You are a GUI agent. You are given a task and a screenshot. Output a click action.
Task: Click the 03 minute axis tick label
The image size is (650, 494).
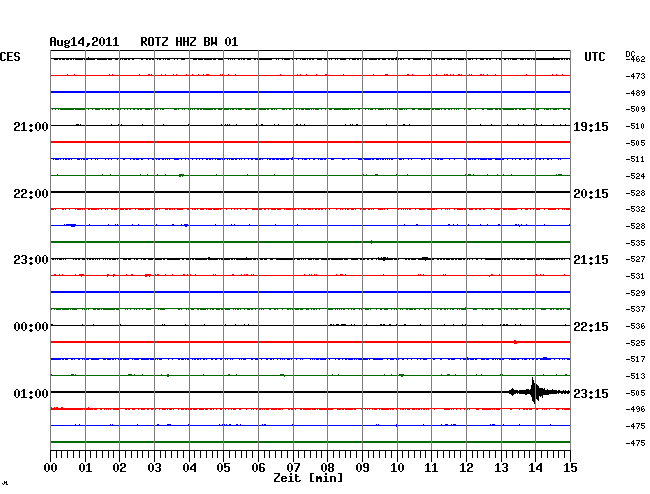pos(154,467)
